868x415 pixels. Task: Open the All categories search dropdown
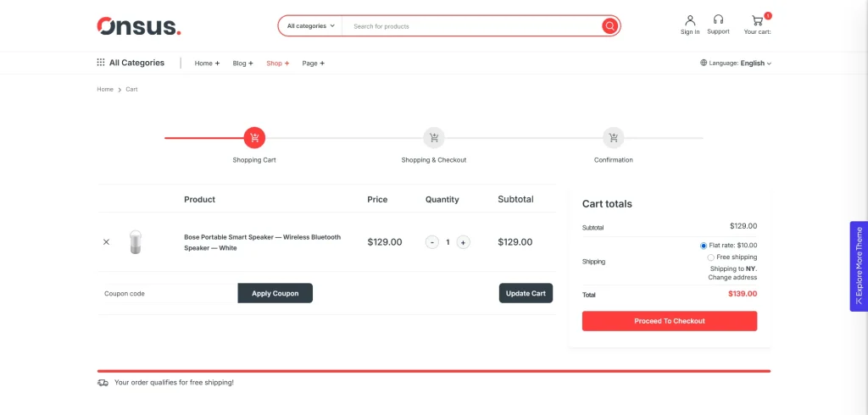click(x=310, y=26)
